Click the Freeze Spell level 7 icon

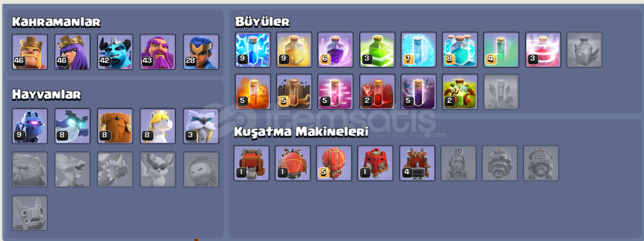tap(418, 49)
